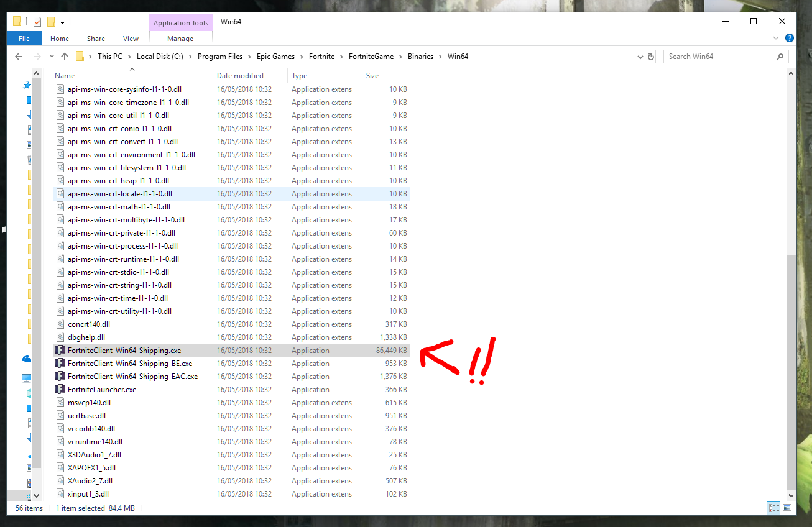
Task: Navigate to the Epic Games breadcrumb
Action: pyautogui.click(x=275, y=56)
